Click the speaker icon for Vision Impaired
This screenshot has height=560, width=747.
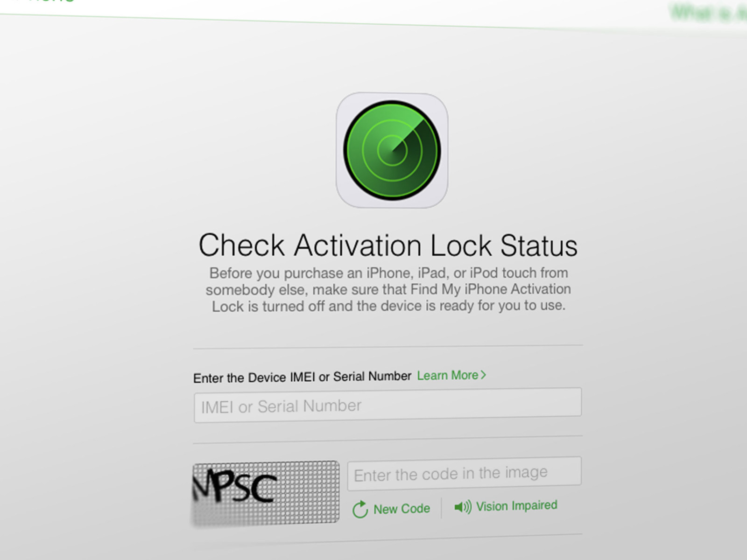tap(463, 507)
